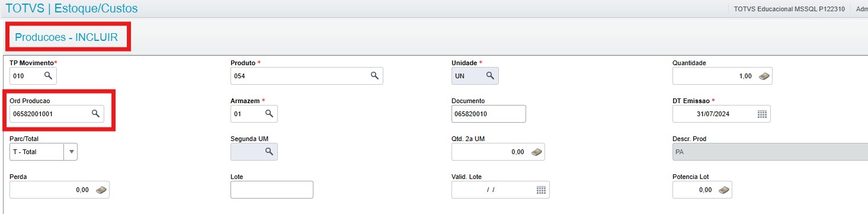Open lookup for TP Movimento field
The width and height of the screenshot is (868, 214).
(x=48, y=76)
